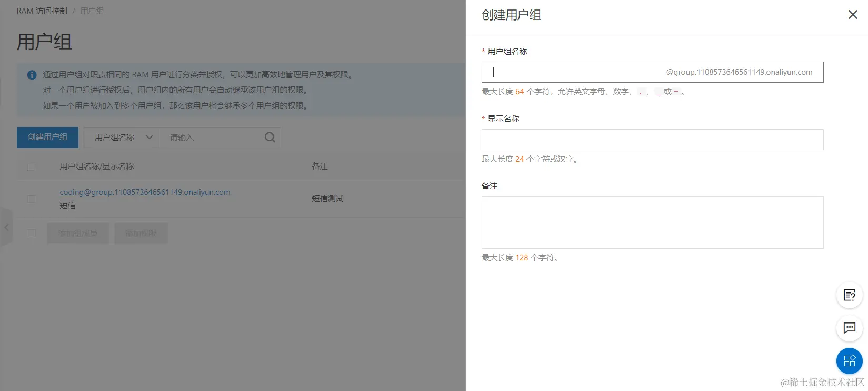This screenshot has width=868, height=391.
Task: Click the 创建用户组 panel title
Action: tap(512, 15)
